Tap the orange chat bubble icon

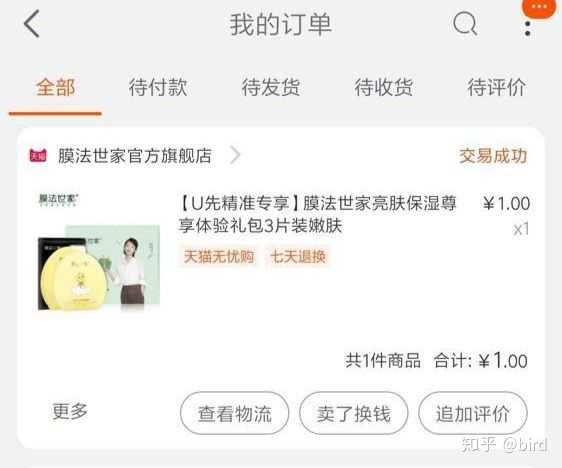coord(541,7)
